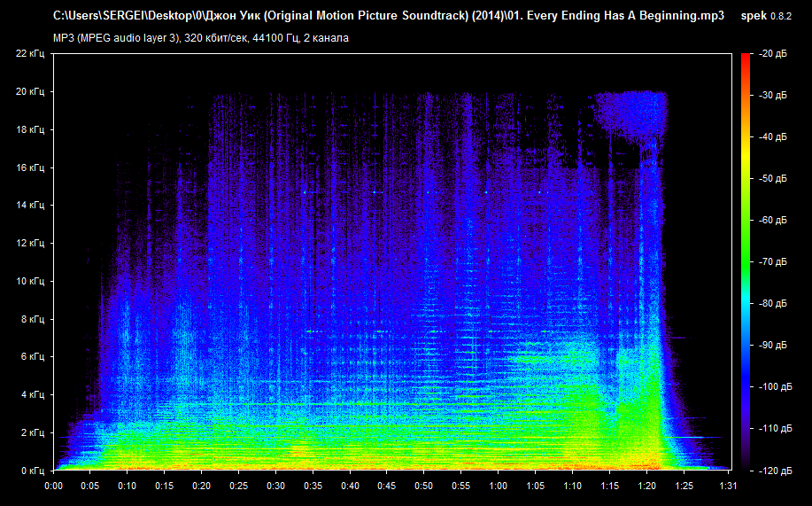Select the -70 дБ scale label
Image resolution: width=812 pixels, height=506 pixels.
[772, 262]
